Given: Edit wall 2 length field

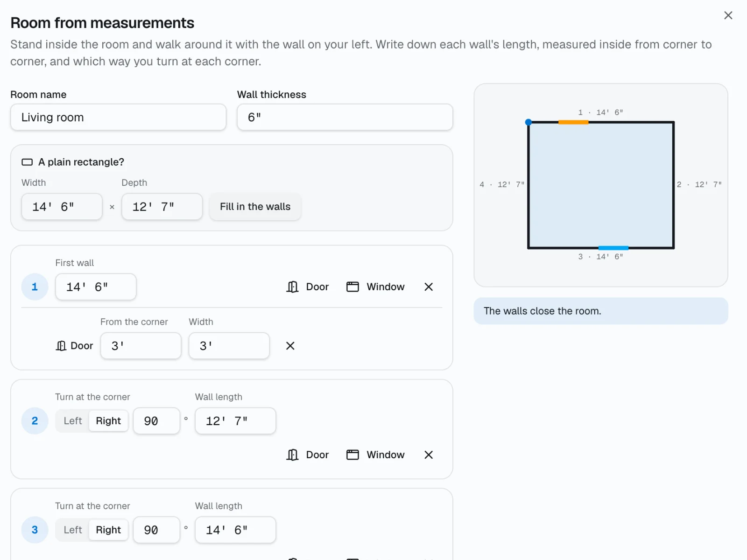Looking at the screenshot, I should pyautogui.click(x=235, y=421).
